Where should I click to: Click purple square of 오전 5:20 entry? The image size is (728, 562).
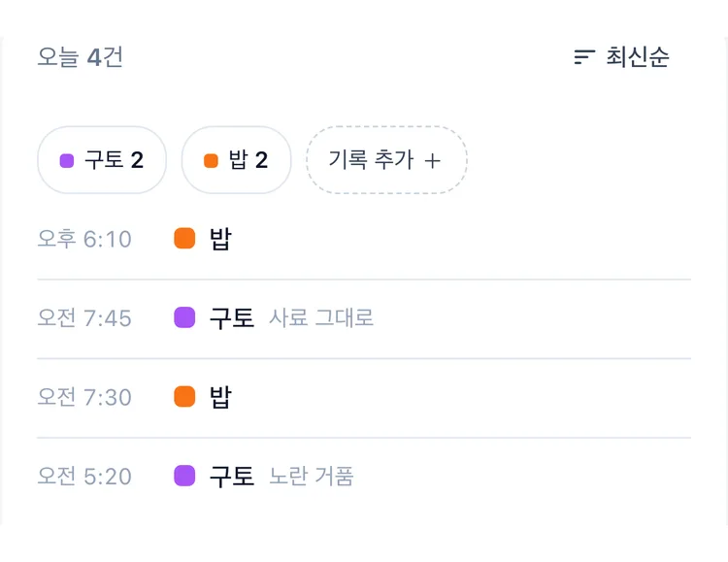coord(184,476)
